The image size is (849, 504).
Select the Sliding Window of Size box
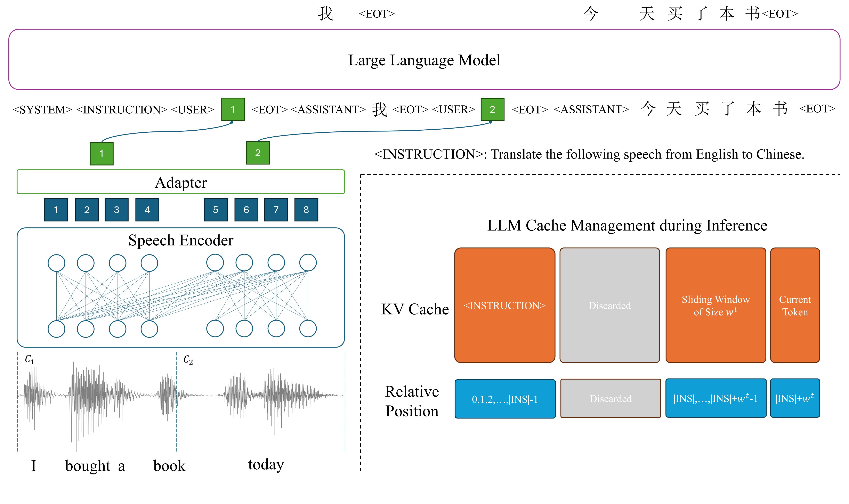point(716,305)
